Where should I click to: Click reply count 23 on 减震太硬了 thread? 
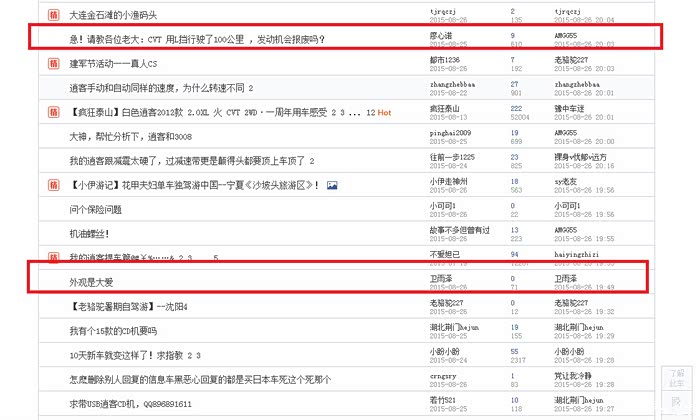tap(514, 157)
